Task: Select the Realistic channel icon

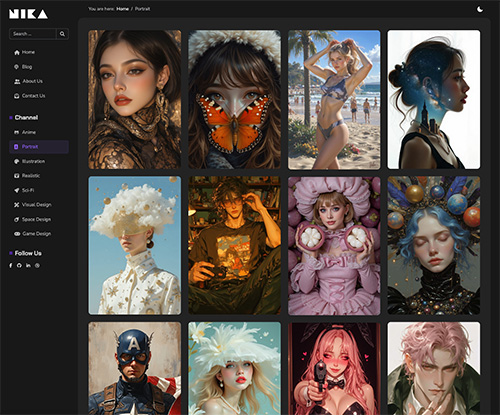Action: point(16,176)
